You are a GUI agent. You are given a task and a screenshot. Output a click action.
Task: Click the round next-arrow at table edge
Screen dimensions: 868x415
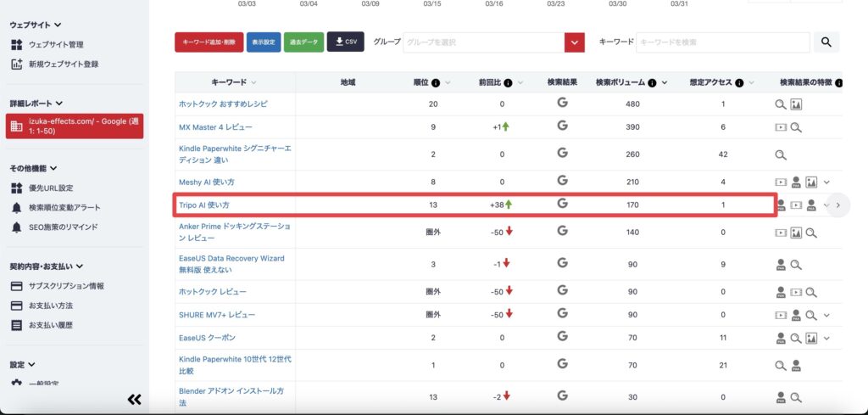tap(837, 205)
